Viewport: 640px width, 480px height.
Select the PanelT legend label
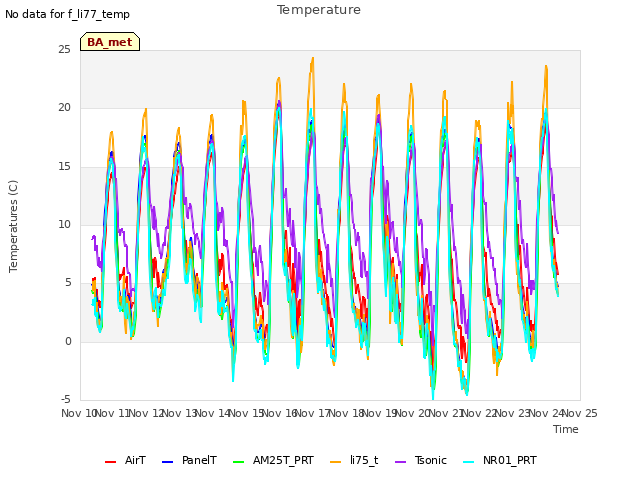pyautogui.click(x=199, y=460)
